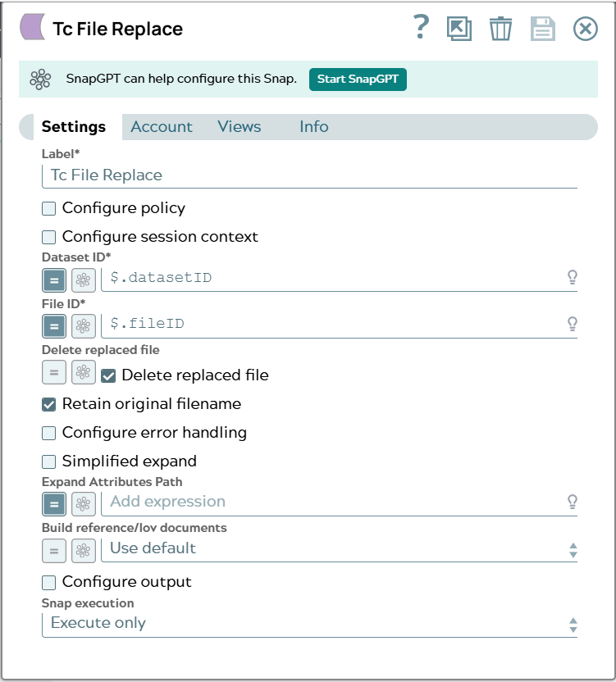Viewport: 616px width, 682px height.
Task: Click the pop-out window icon
Action: click(459, 29)
